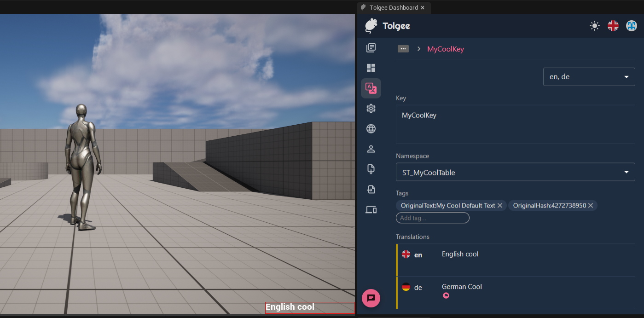Open the Integrate devices sidebar icon
Viewport: 644px width, 318px height.
point(371,209)
